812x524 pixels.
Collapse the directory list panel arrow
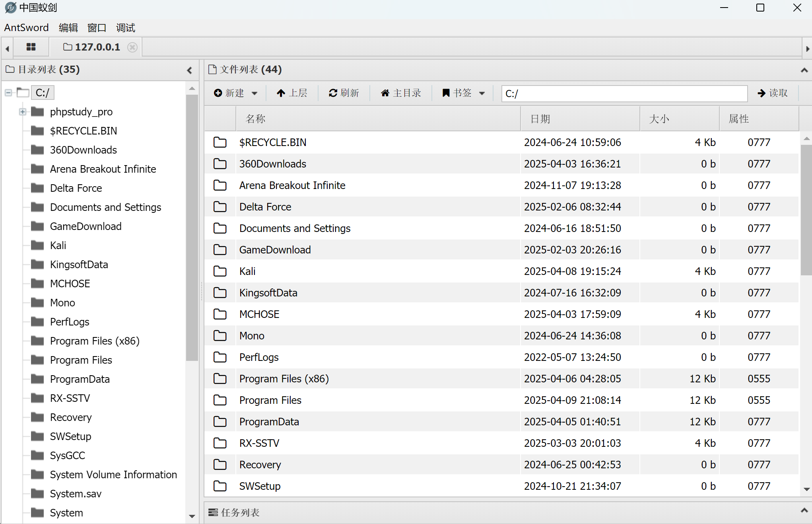point(190,70)
